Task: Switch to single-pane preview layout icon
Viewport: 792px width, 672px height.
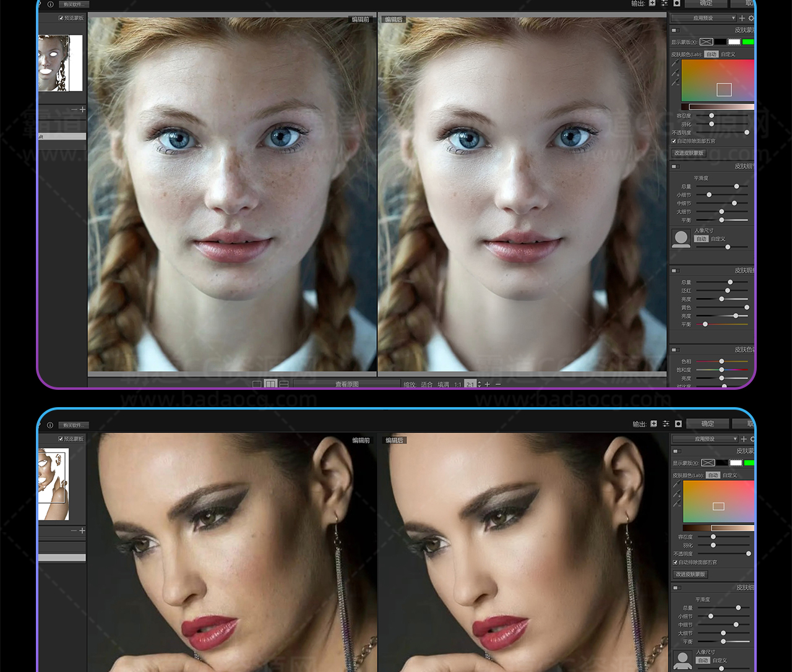Action: (x=257, y=384)
